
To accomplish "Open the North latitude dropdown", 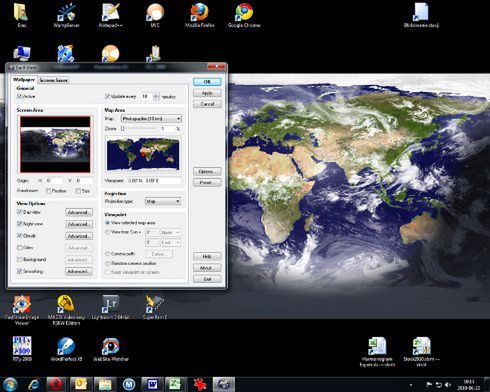I will (170, 232).
